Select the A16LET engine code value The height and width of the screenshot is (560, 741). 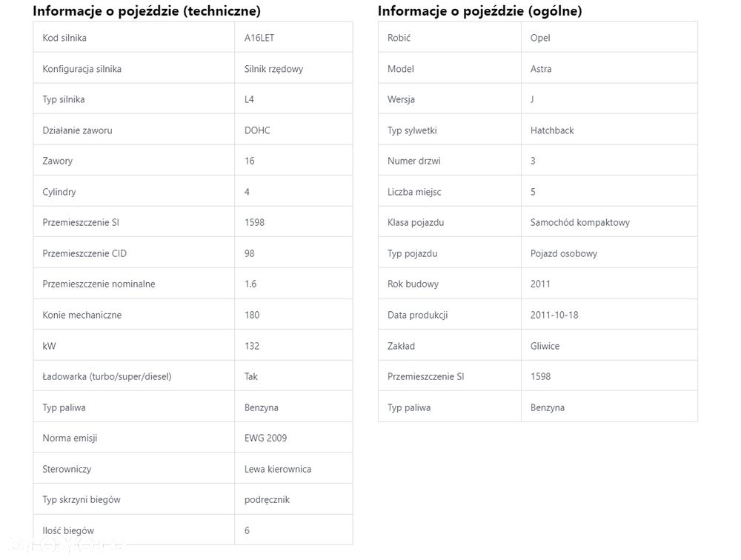[259, 38]
